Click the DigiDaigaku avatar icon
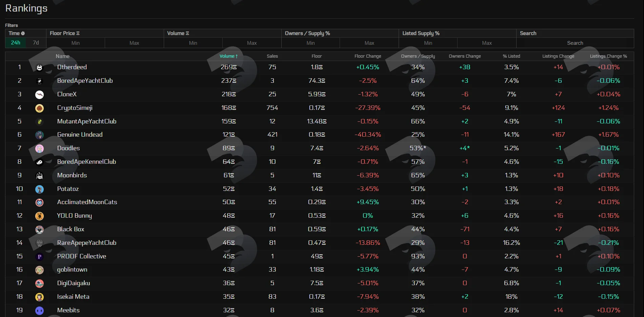This screenshot has height=317, width=644. (40, 283)
